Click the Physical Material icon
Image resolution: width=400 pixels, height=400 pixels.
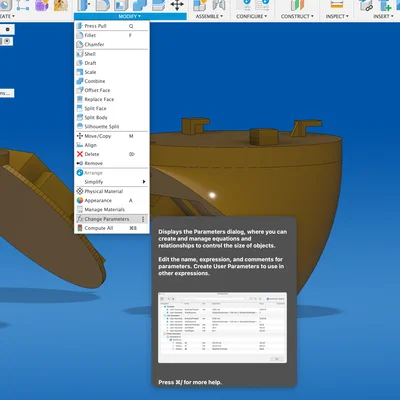80,191
